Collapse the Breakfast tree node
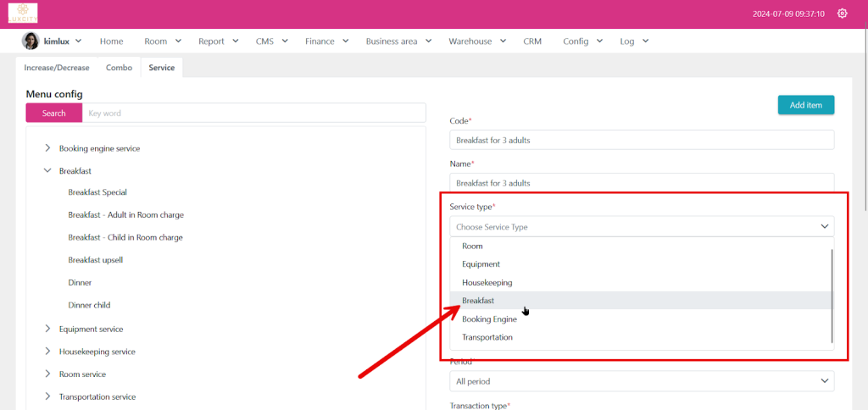 pyautogui.click(x=47, y=171)
